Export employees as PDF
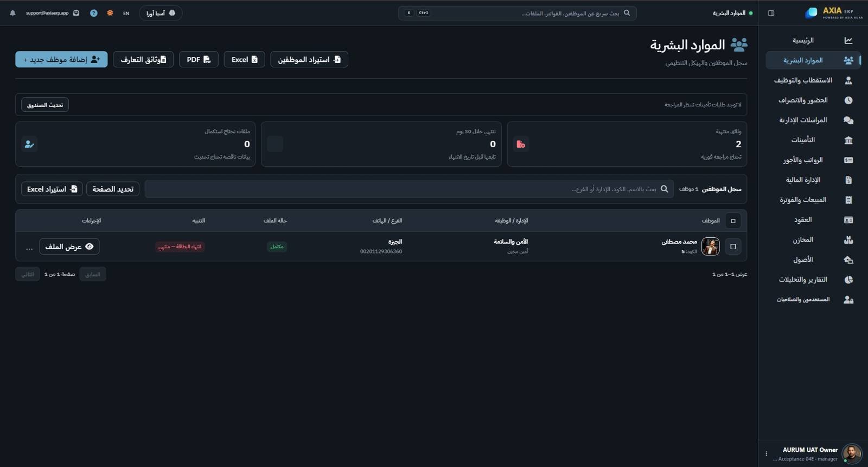Image resolution: width=868 pixels, height=467 pixels. 199,60
